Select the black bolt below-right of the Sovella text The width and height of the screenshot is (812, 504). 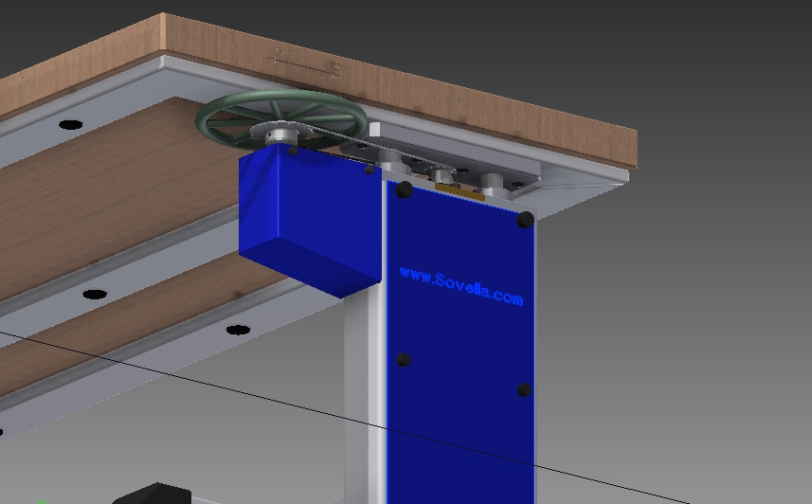point(525,390)
